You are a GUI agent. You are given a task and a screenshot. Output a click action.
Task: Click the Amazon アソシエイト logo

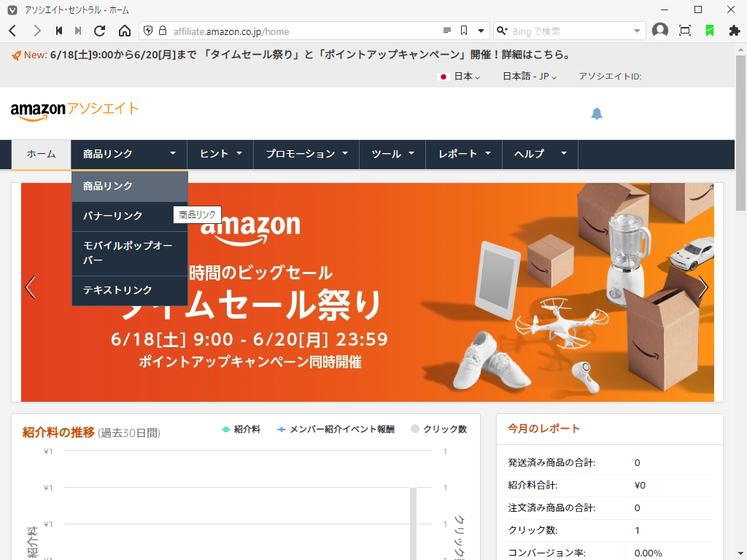click(x=74, y=111)
